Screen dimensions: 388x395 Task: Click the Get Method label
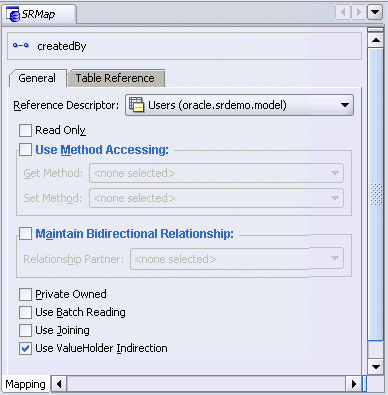pyautogui.click(x=53, y=173)
